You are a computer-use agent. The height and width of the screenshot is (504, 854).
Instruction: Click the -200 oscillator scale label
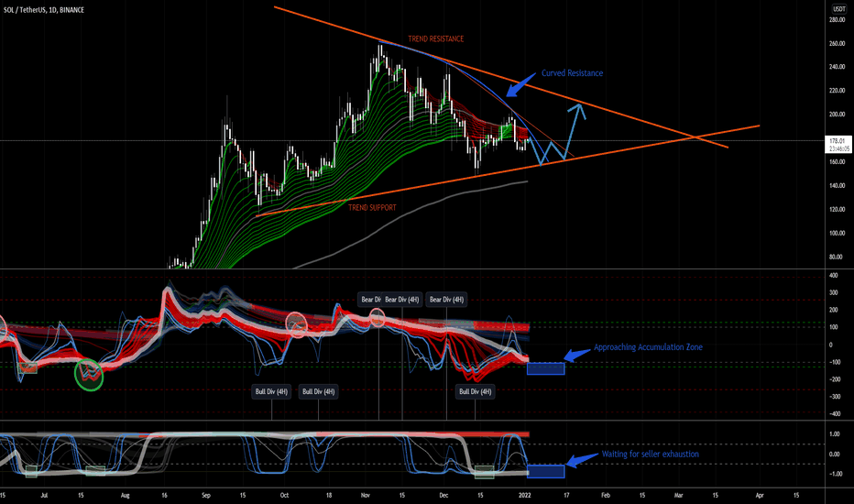click(x=833, y=379)
